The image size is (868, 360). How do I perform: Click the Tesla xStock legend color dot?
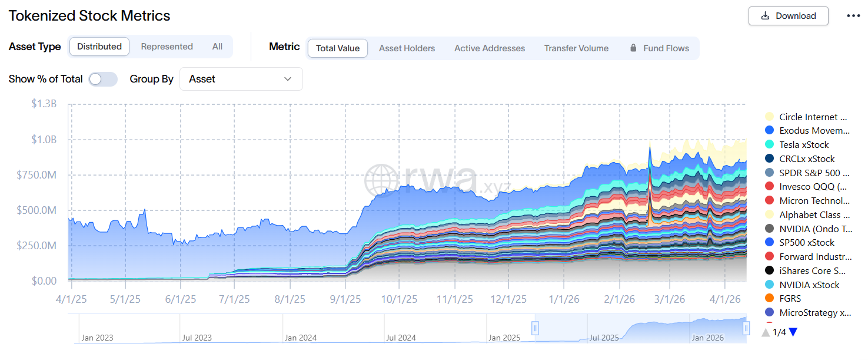(x=769, y=145)
